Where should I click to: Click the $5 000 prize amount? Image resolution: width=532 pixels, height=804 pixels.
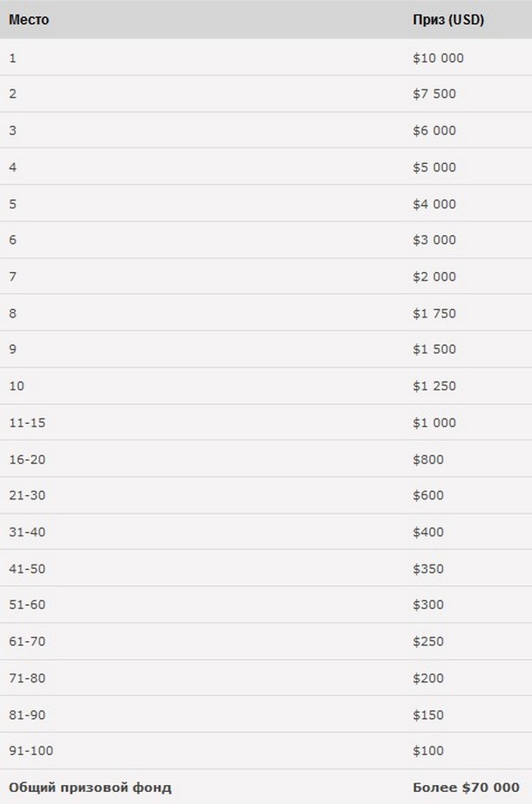434,167
